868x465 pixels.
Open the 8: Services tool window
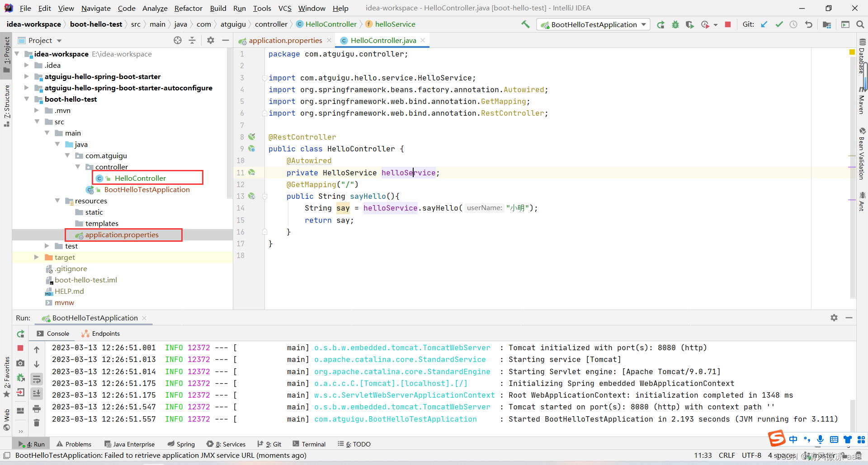(226, 444)
